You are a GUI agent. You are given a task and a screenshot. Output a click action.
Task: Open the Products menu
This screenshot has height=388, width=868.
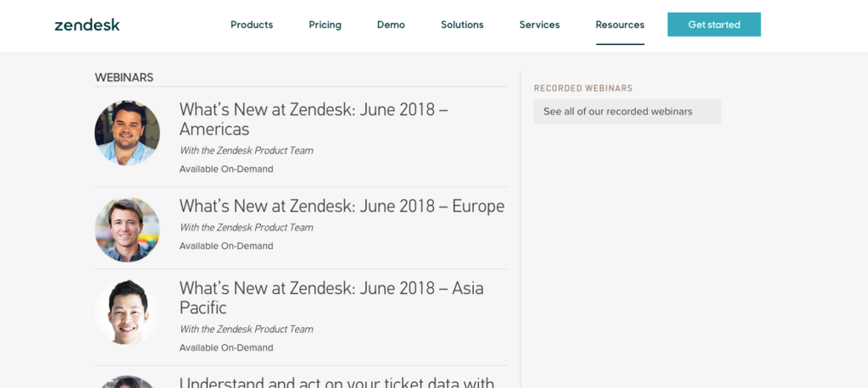tap(252, 25)
